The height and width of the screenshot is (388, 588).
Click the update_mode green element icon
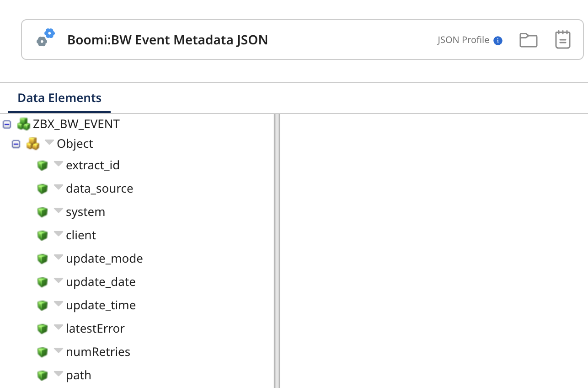(43, 258)
